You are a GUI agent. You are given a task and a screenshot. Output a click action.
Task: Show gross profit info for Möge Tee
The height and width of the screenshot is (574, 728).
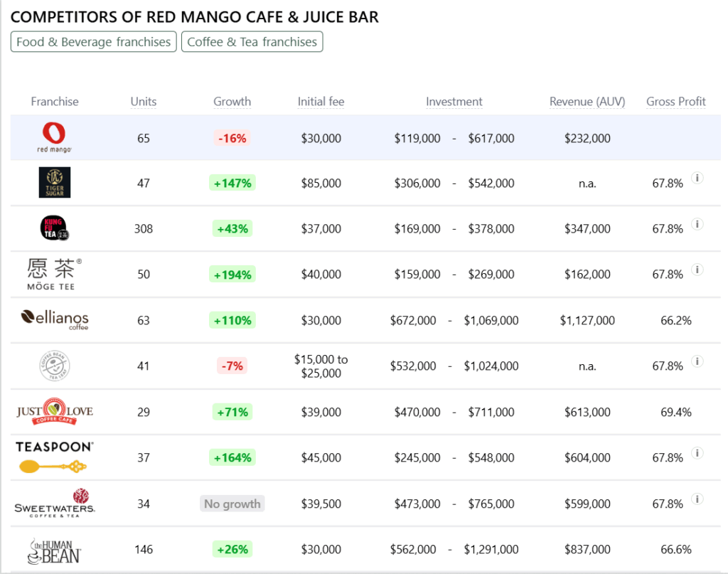(x=697, y=270)
